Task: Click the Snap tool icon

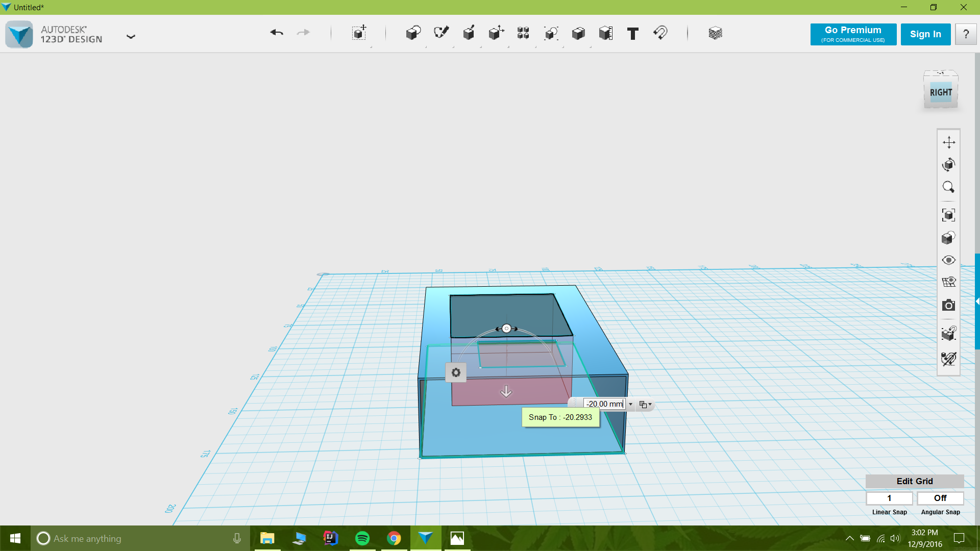Action: (x=661, y=32)
